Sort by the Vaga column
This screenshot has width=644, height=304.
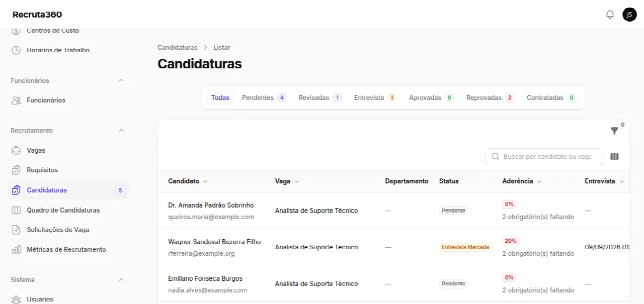point(287,181)
